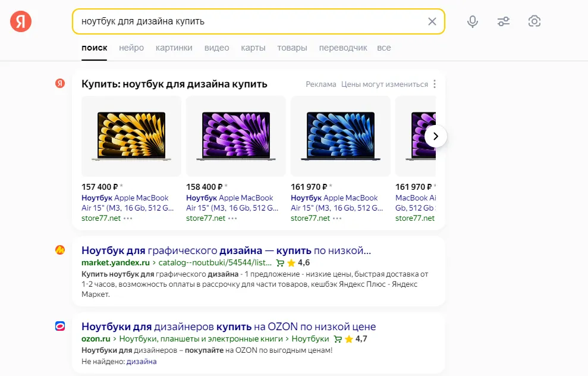Click the 'дизайна' not-found word link
This screenshot has width=588, height=376.
coord(142,362)
